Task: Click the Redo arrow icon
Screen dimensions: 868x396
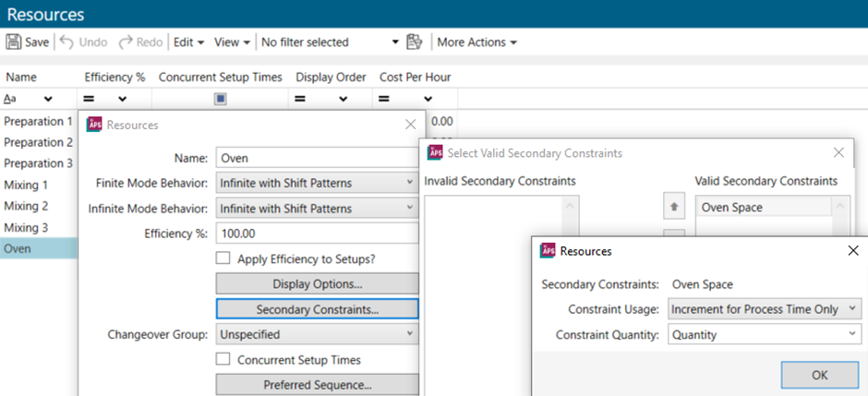Action: tap(125, 42)
